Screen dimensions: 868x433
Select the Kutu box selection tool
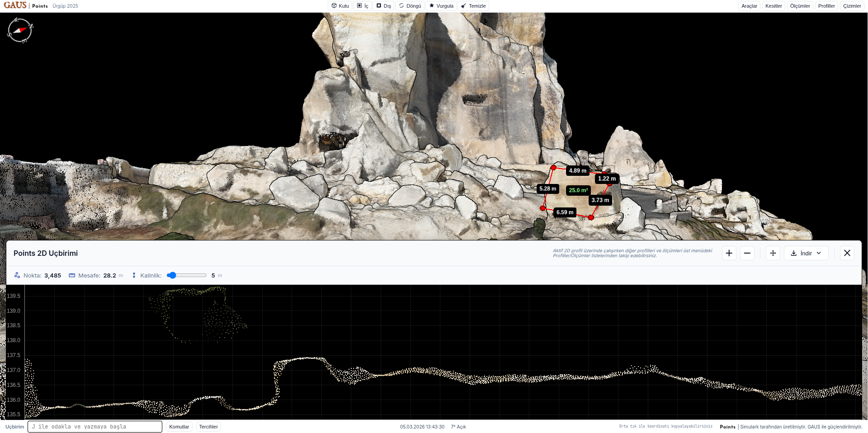(340, 6)
